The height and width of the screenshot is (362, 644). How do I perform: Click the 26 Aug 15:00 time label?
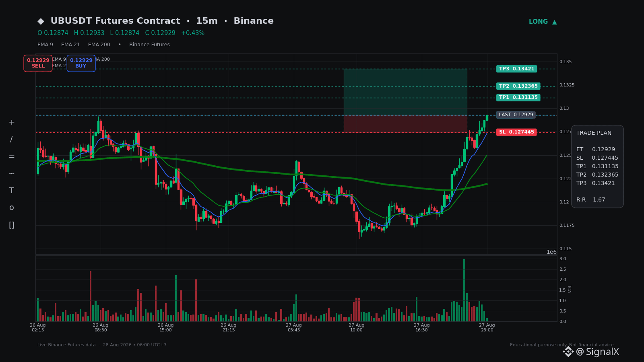tap(166, 327)
